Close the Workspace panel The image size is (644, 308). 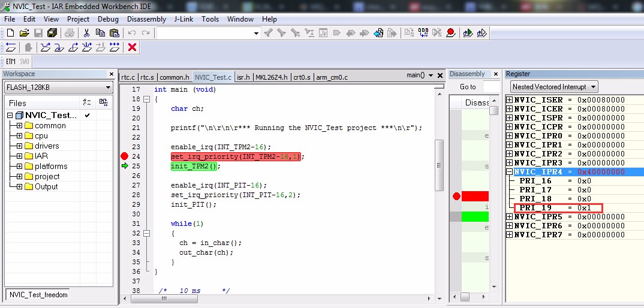[x=112, y=74]
